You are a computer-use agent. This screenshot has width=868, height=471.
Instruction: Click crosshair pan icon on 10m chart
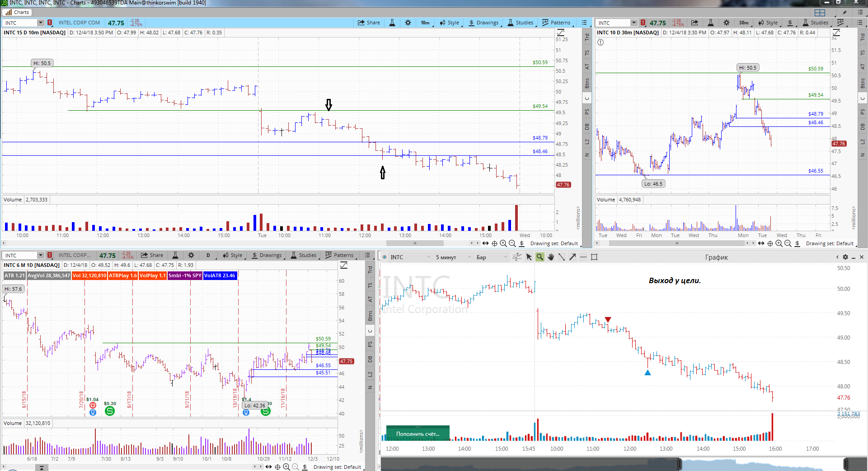pos(494,243)
